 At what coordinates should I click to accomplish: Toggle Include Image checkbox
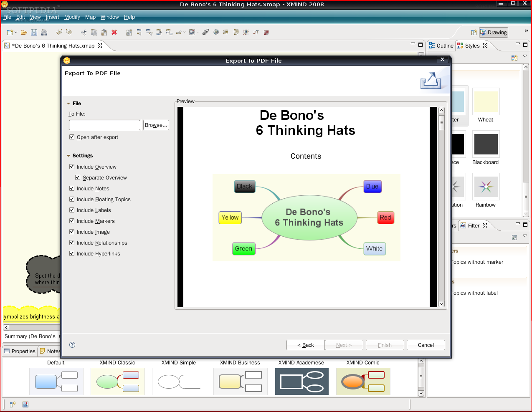pos(72,232)
